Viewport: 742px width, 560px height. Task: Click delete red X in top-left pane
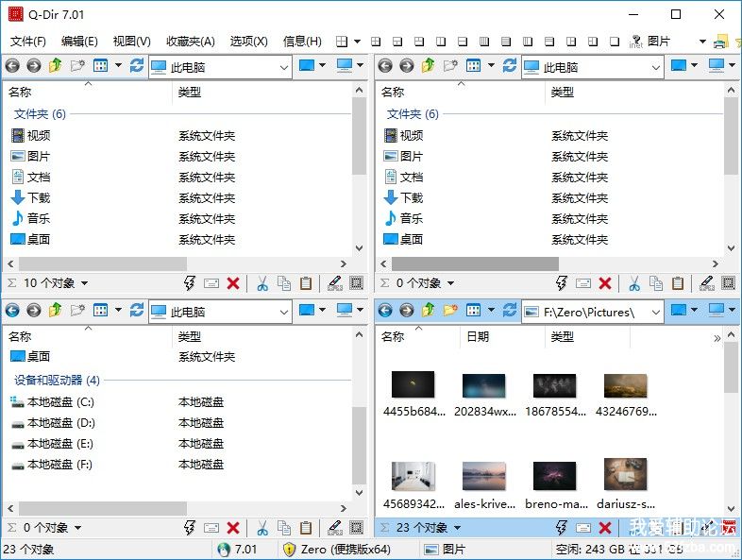[233, 283]
